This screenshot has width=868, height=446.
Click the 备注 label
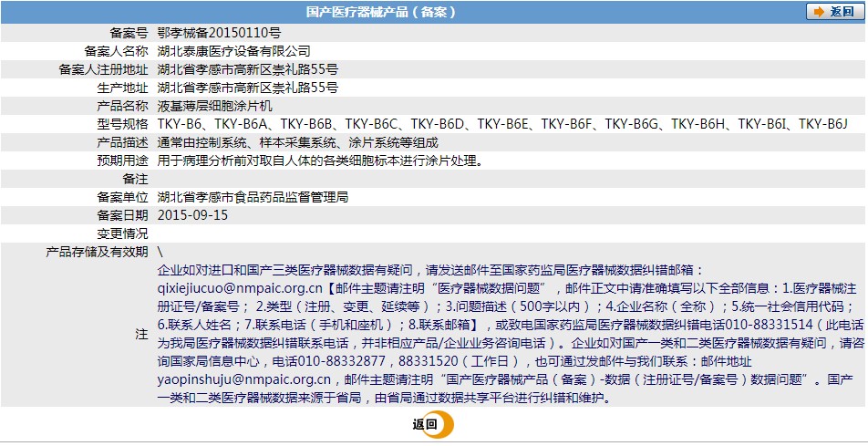[x=136, y=179]
